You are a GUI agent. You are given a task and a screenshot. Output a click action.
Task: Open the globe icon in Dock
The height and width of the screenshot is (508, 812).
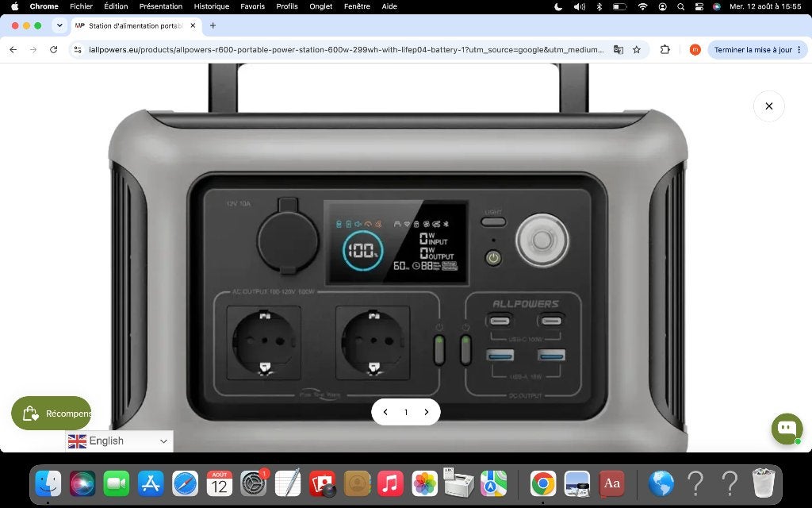[661, 483]
